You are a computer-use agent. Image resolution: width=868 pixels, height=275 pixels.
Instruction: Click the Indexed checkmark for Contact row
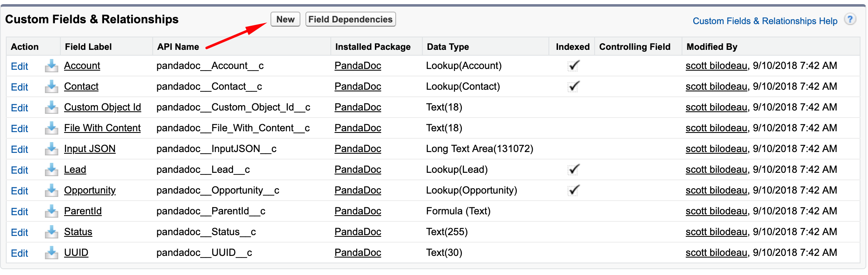pos(574,86)
